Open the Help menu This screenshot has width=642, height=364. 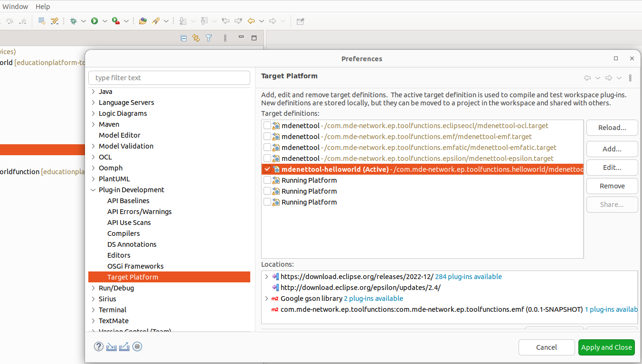click(x=43, y=7)
